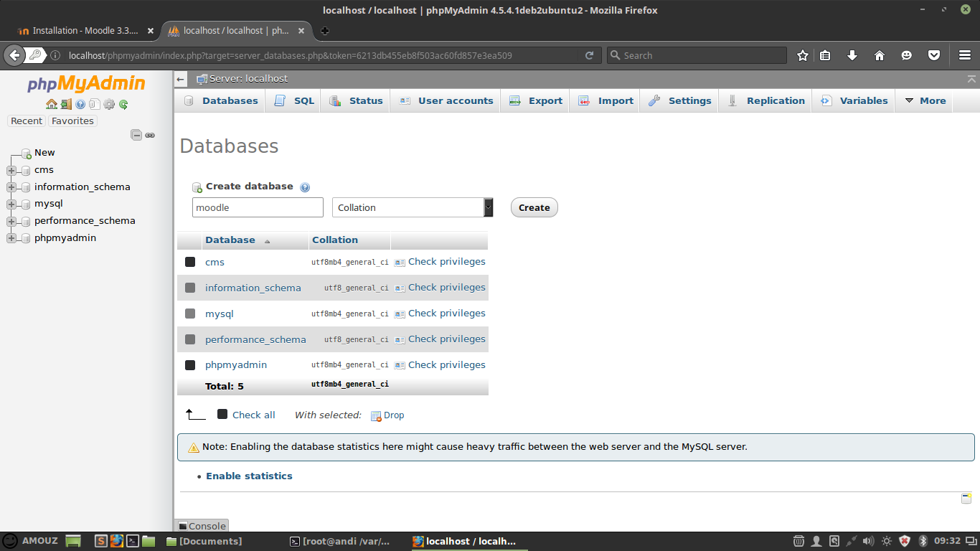Click the navigation panel collapse arrow

point(181,80)
